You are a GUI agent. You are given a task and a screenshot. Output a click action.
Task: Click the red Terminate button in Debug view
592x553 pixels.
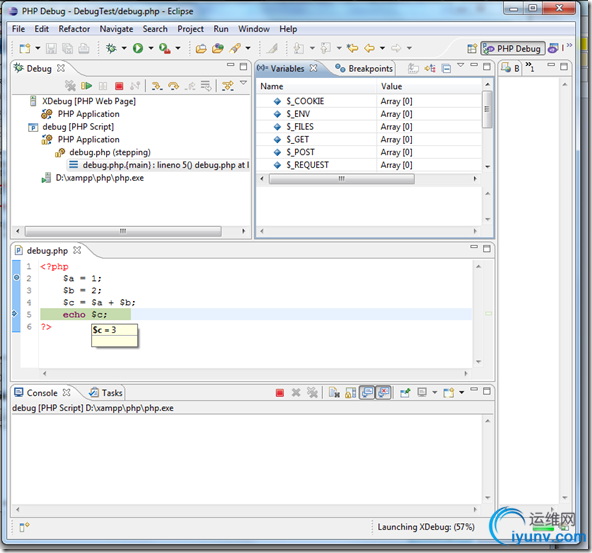[x=119, y=86]
